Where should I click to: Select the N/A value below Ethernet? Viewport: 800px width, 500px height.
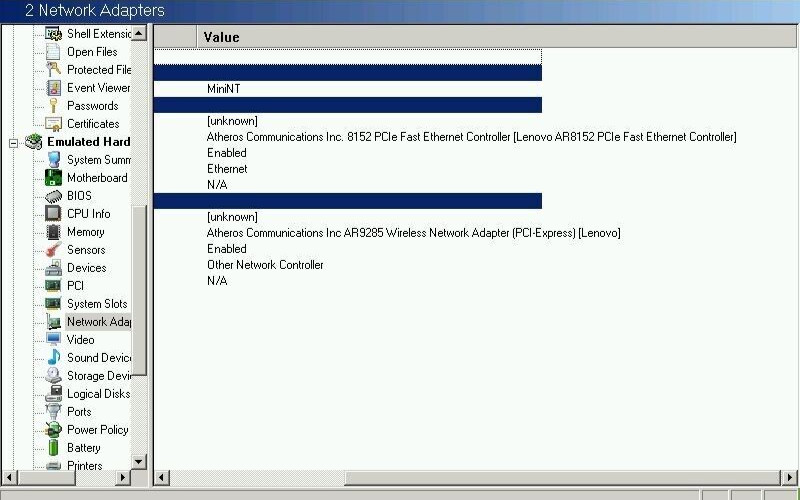[217, 185]
